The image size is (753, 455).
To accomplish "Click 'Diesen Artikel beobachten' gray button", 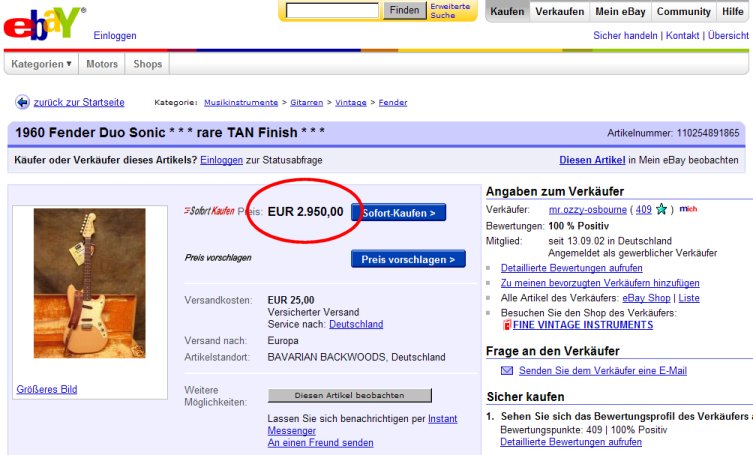I will point(350,395).
